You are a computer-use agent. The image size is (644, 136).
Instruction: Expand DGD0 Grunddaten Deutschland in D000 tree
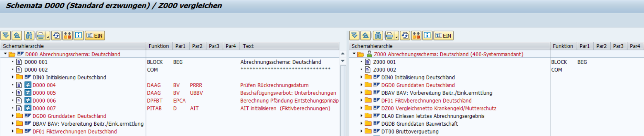tap(13, 116)
